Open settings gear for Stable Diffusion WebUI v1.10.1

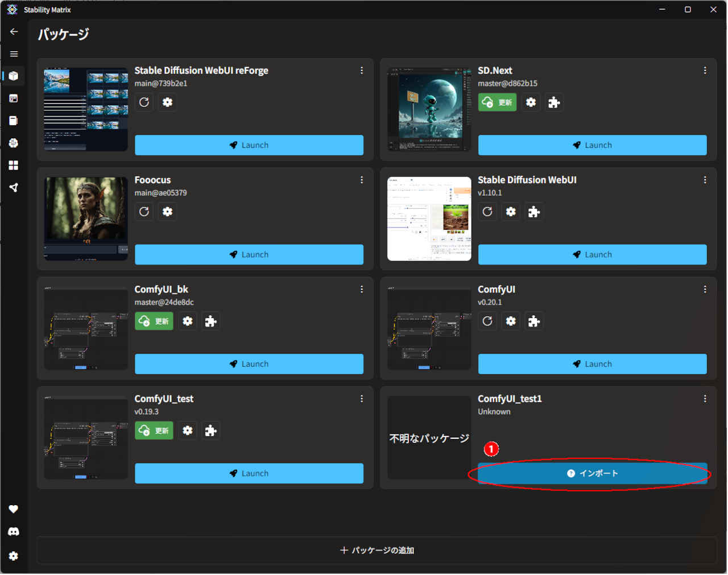(x=511, y=212)
